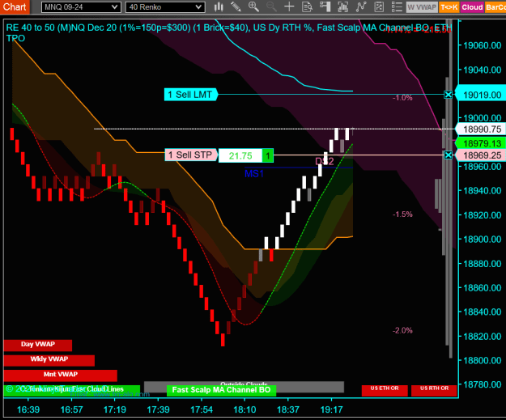Click the 18:10 time axis label
506x420 pixels.
click(244, 409)
